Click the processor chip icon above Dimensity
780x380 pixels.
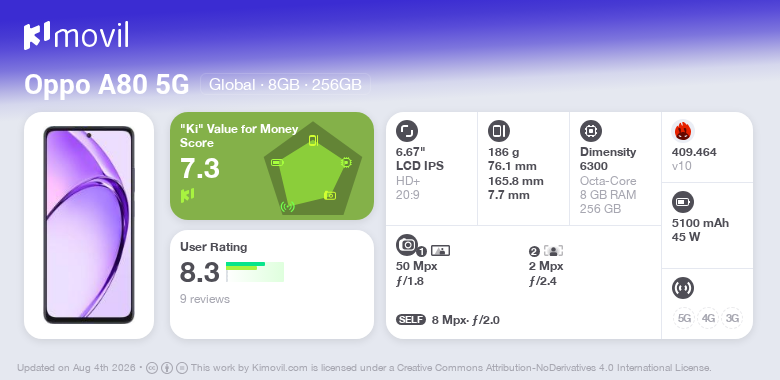(x=590, y=131)
